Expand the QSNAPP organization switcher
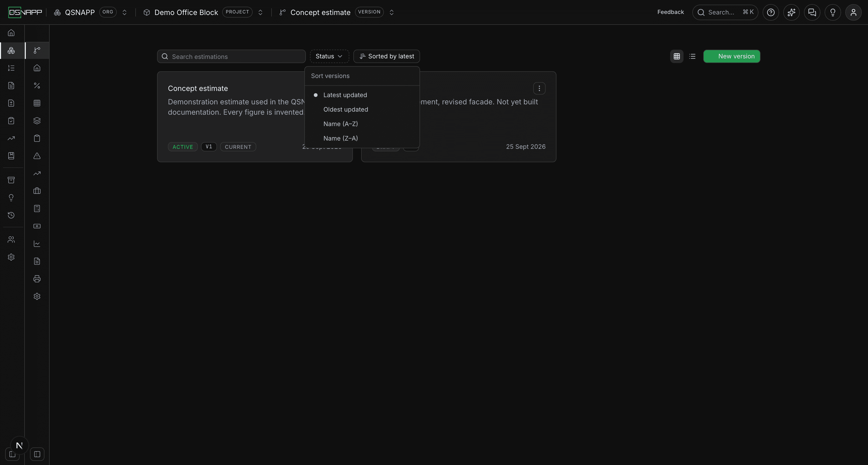 [124, 12]
